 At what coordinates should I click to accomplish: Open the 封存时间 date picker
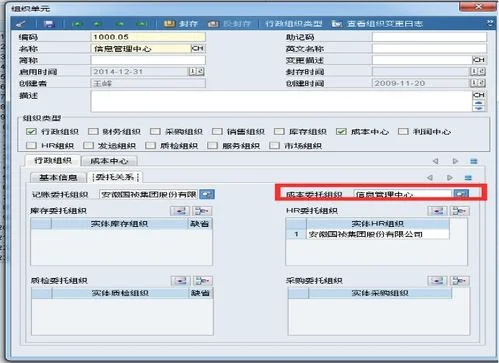[x=478, y=71]
